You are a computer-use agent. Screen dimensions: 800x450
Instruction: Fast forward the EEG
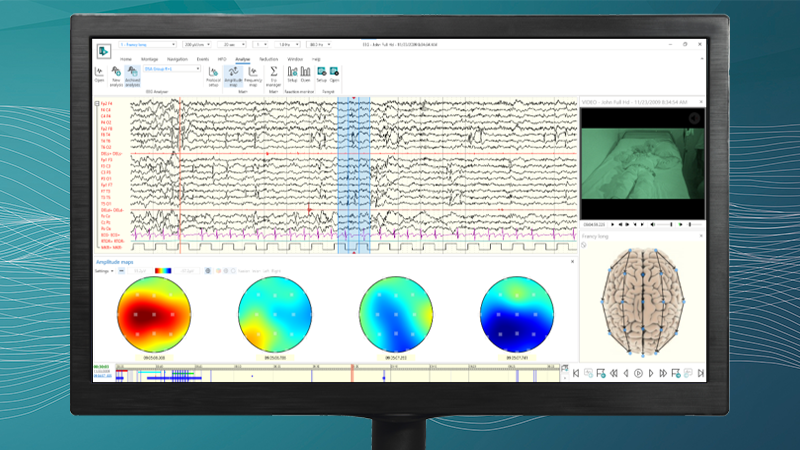coord(663,373)
